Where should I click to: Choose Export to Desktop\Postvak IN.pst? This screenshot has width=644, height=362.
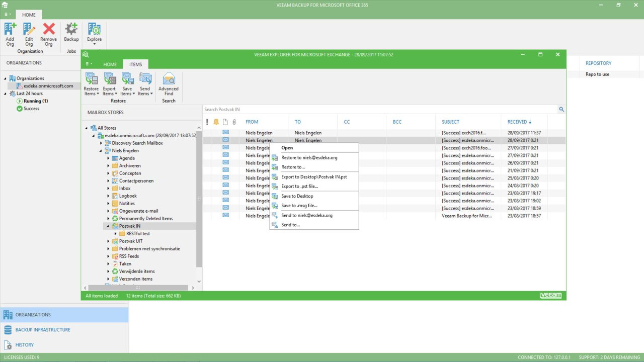click(x=314, y=177)
